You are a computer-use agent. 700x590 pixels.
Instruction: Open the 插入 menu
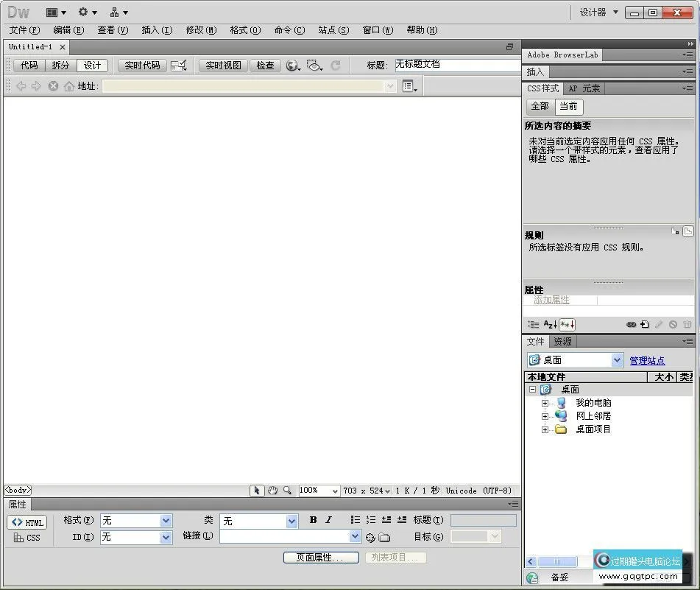point(155,30)
